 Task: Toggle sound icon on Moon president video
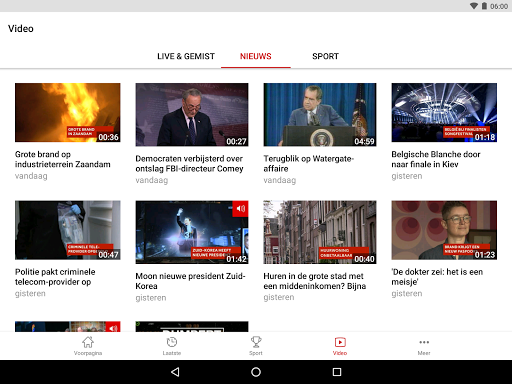240,209
